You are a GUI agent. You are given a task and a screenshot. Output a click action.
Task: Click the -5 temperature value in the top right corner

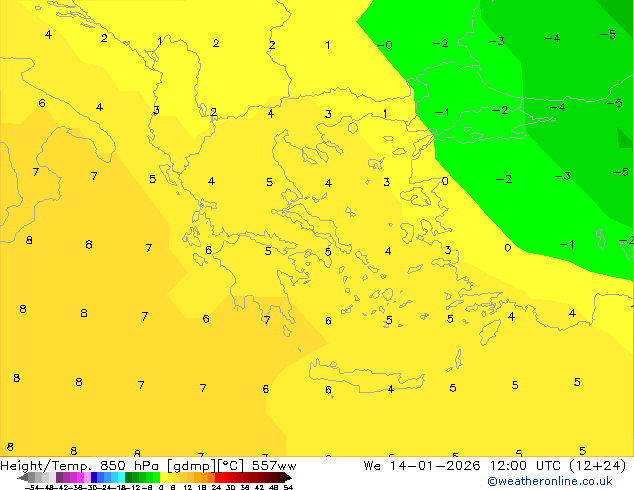(x=607, y=35)
